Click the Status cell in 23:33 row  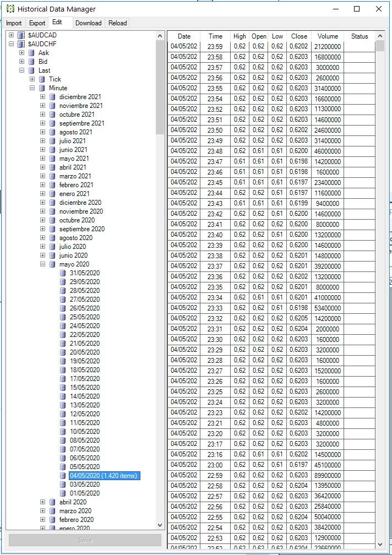[360, 308]
